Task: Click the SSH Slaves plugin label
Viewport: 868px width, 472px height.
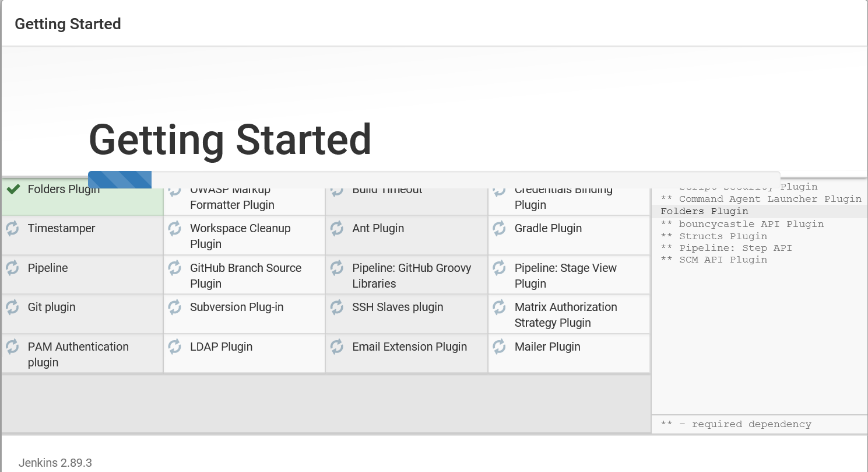Action: click(x=398, y=307)
